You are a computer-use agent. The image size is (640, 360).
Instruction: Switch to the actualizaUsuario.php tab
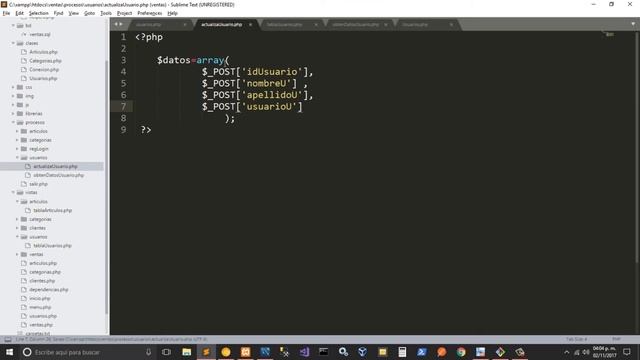(222, 24)
